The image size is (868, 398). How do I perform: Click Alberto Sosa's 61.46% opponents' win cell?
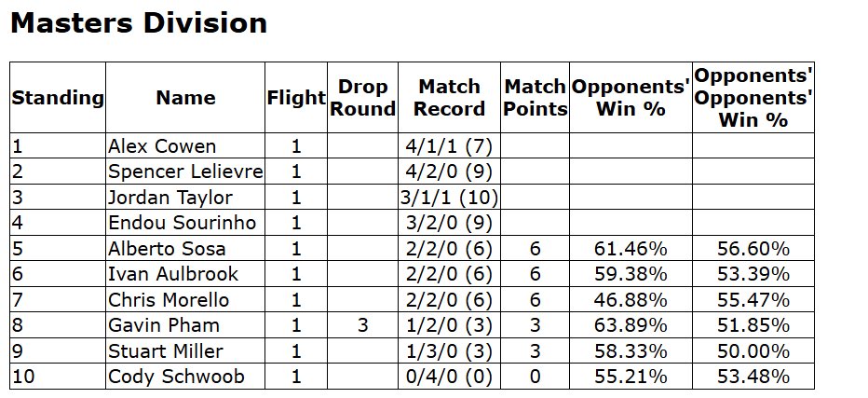pyautogui.click(x=631, y=249)
